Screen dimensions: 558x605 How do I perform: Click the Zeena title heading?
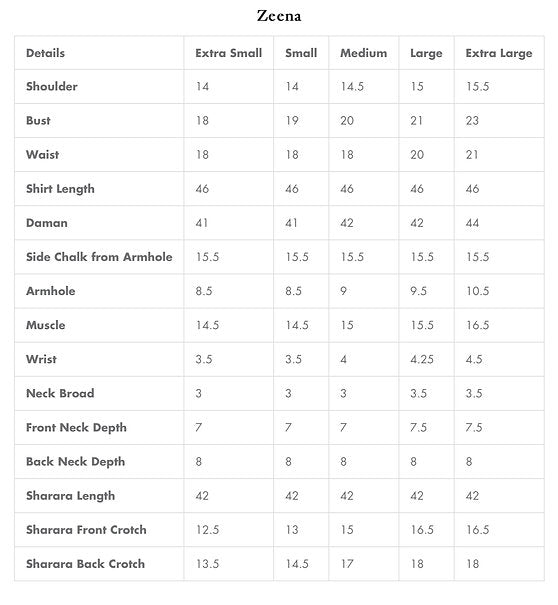279,16
